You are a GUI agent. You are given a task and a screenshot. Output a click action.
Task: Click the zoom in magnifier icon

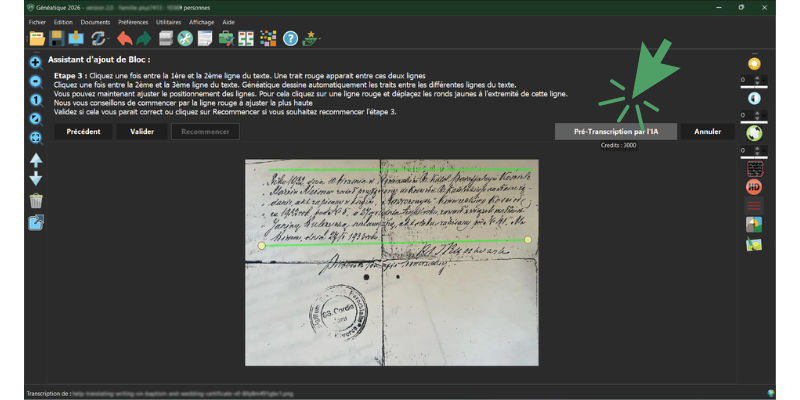(x=36, y=62)
